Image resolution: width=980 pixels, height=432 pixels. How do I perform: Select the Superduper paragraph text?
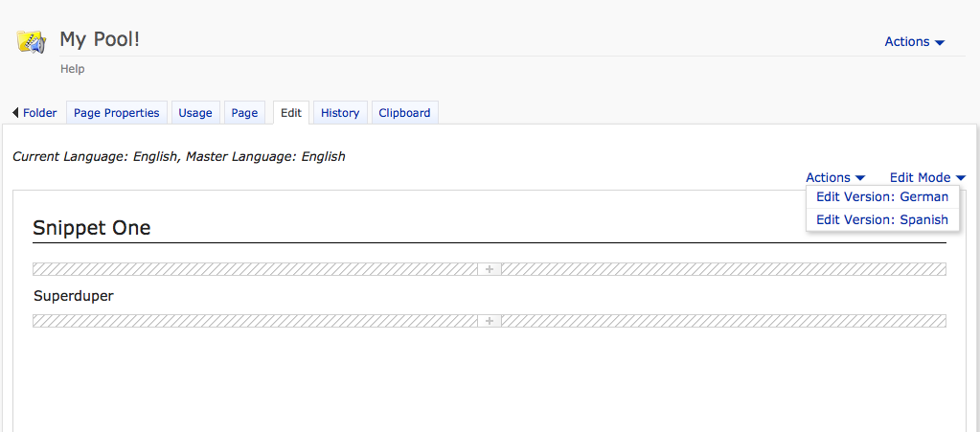point(74,296)
